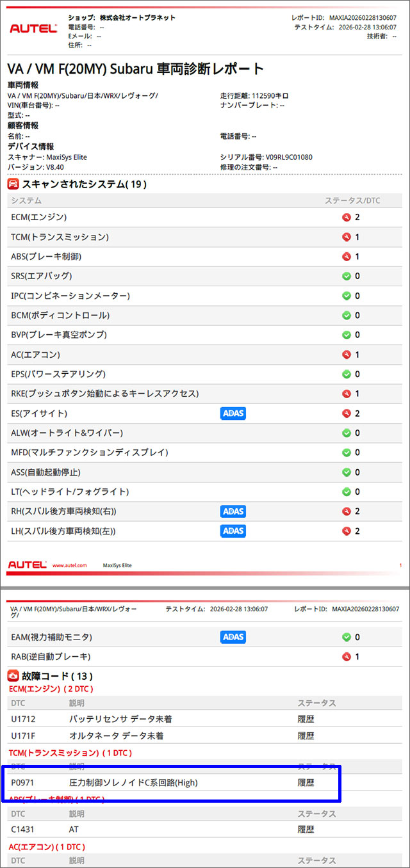Click the ADAS badge on EAM(視力補助モニタ) row
The width and height of the screenshot is (410, 868).
233,637
